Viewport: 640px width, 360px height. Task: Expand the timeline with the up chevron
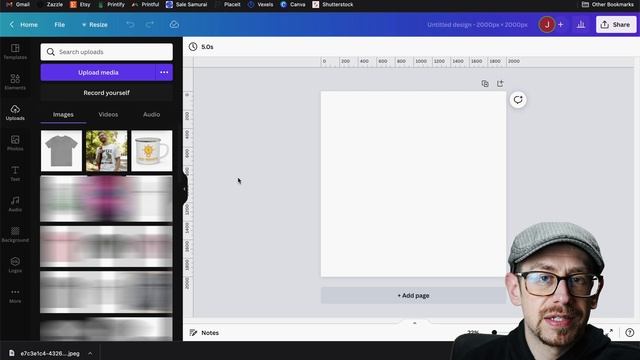(x=414, y=323)
